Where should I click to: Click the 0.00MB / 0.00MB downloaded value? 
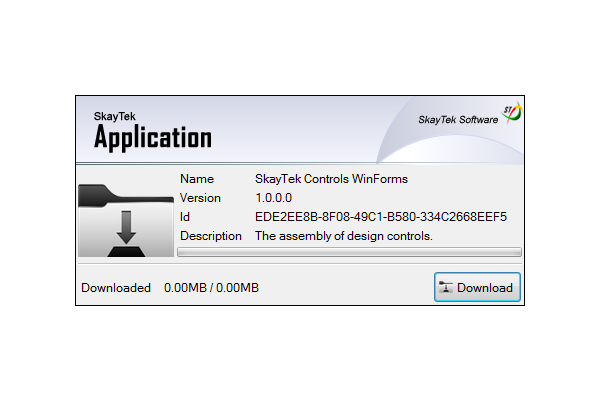tap(211, 288)
